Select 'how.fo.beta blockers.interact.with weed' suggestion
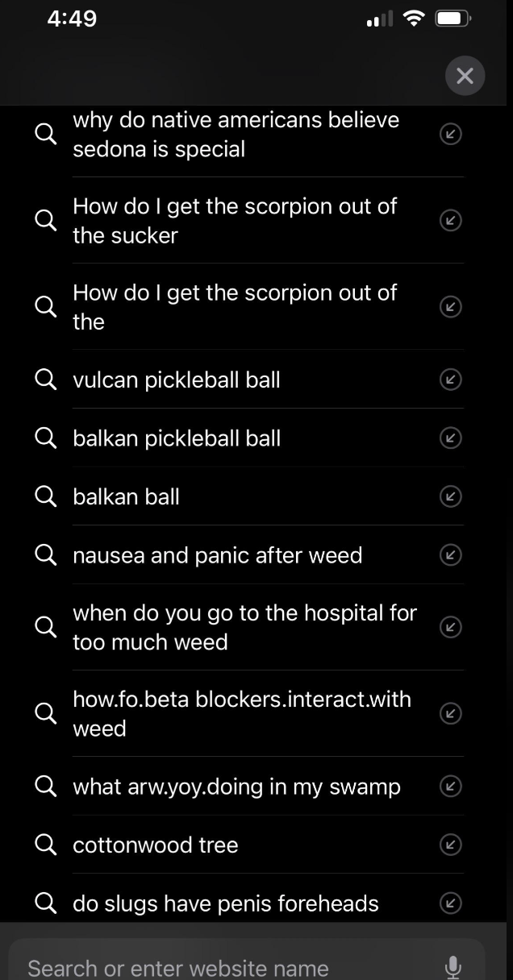Viewport: 513px width, 980px height. coord(242,713)
